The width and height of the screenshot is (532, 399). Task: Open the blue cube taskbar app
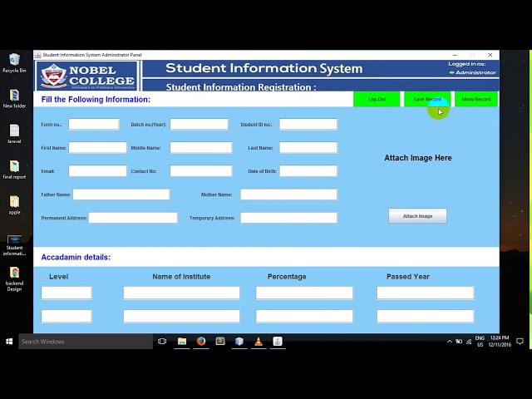pyautogui.click(x=239, y=342)
